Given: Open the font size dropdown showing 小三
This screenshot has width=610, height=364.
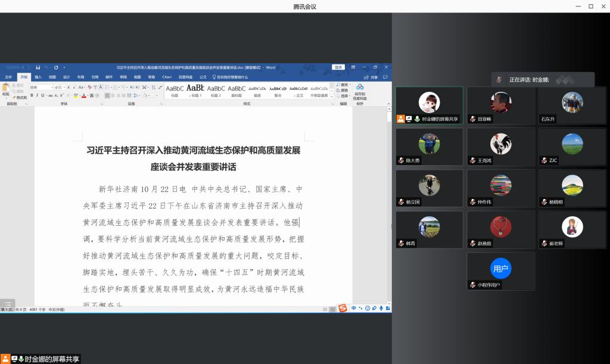Looking at the screenshot, I should coord(63,87).
